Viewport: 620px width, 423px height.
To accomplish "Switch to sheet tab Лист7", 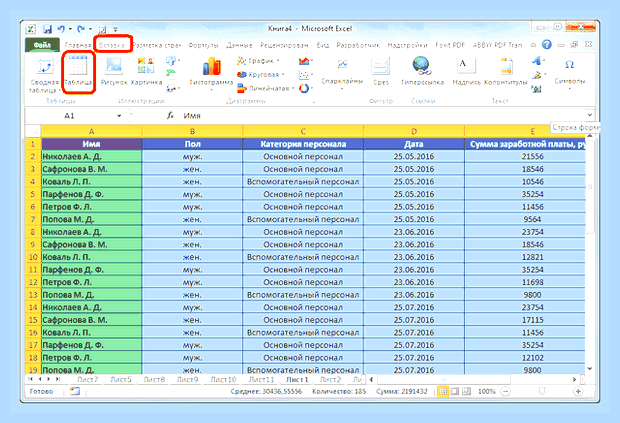I will [x=87, y=379].
